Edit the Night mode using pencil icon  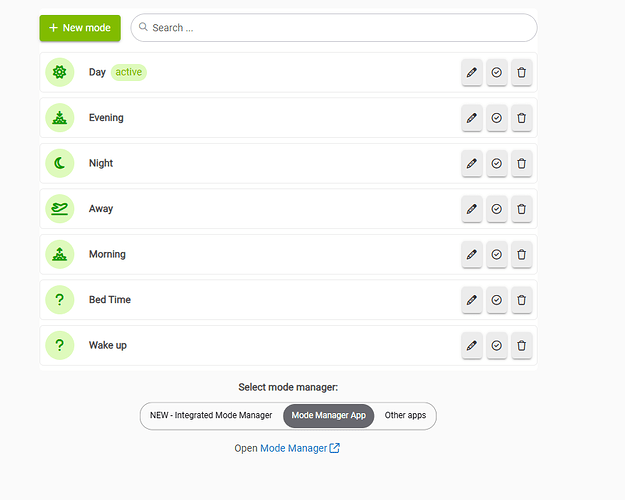click(472, 163)
